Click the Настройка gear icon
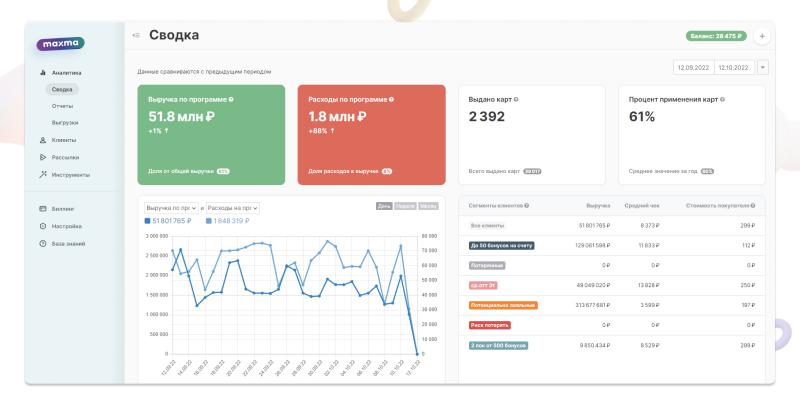Screen dimensions: 800x406 42,226
